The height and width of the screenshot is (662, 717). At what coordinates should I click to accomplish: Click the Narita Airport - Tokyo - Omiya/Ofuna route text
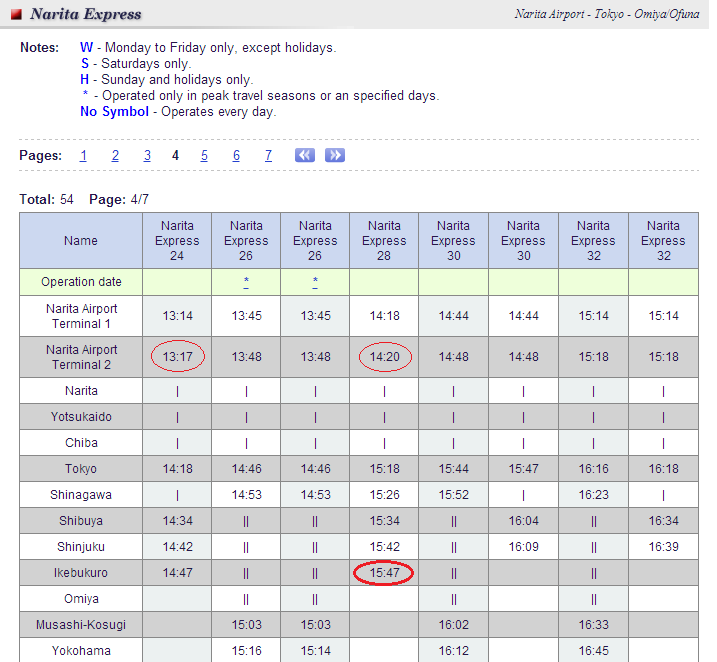[607, 14]
